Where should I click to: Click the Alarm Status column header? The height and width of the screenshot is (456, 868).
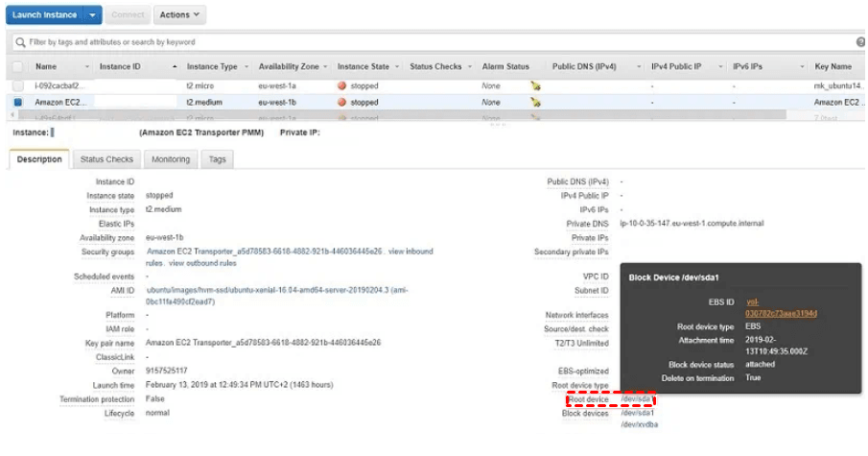click(505, 66)
